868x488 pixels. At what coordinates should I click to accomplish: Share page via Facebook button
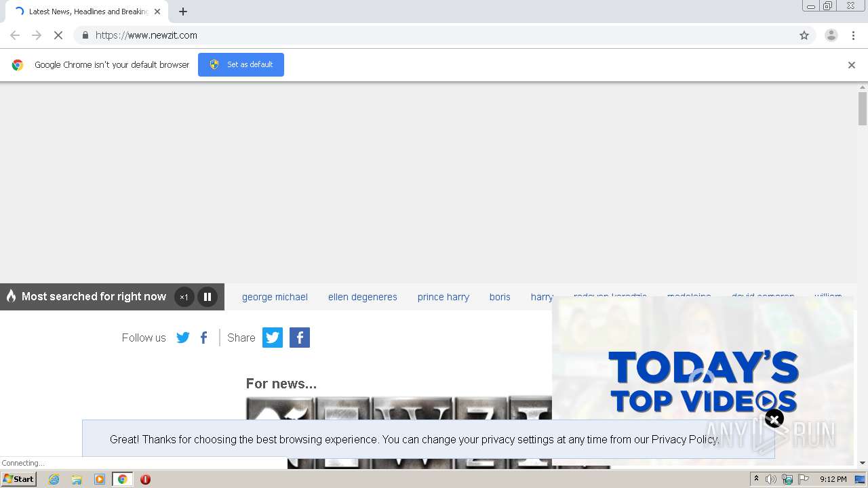[x=300, y=338]
